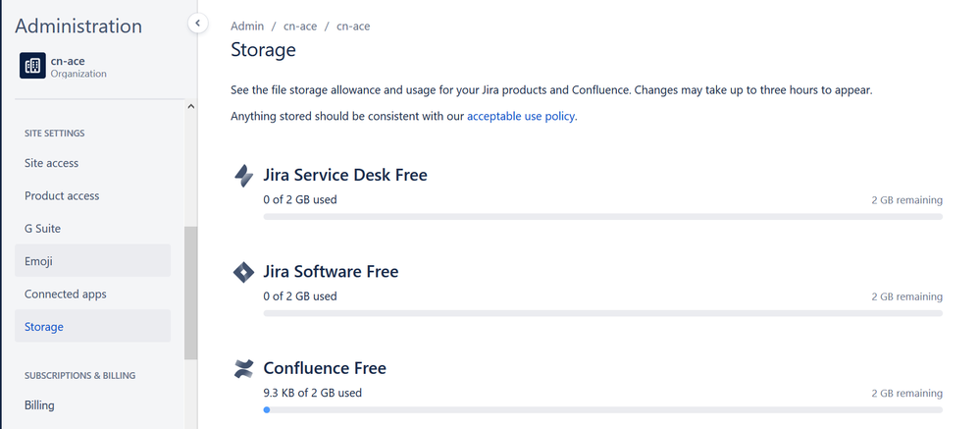Click the Confluence logo icon
The image size is (980, 429).
[243, 369]
